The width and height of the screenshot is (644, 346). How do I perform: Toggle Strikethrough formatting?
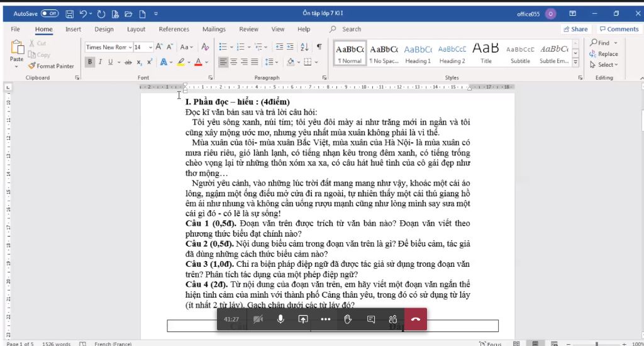128,62
